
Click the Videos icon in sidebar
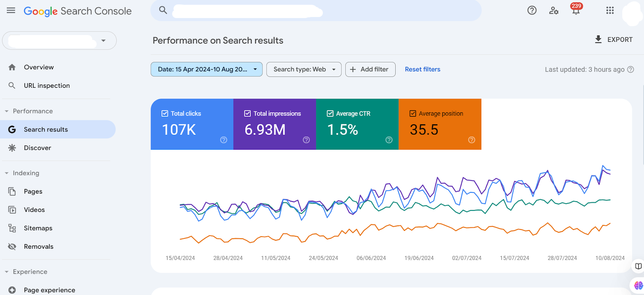pos(12,210)
